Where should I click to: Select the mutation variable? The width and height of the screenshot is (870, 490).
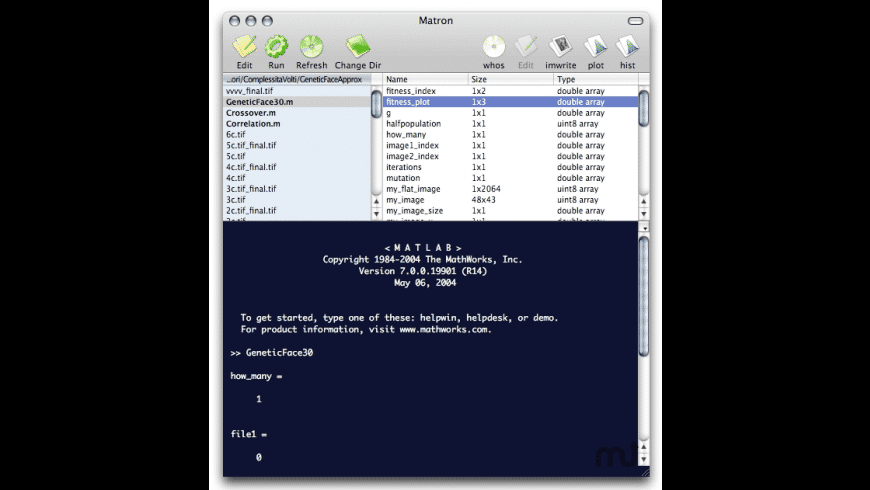tap(510, 178)
